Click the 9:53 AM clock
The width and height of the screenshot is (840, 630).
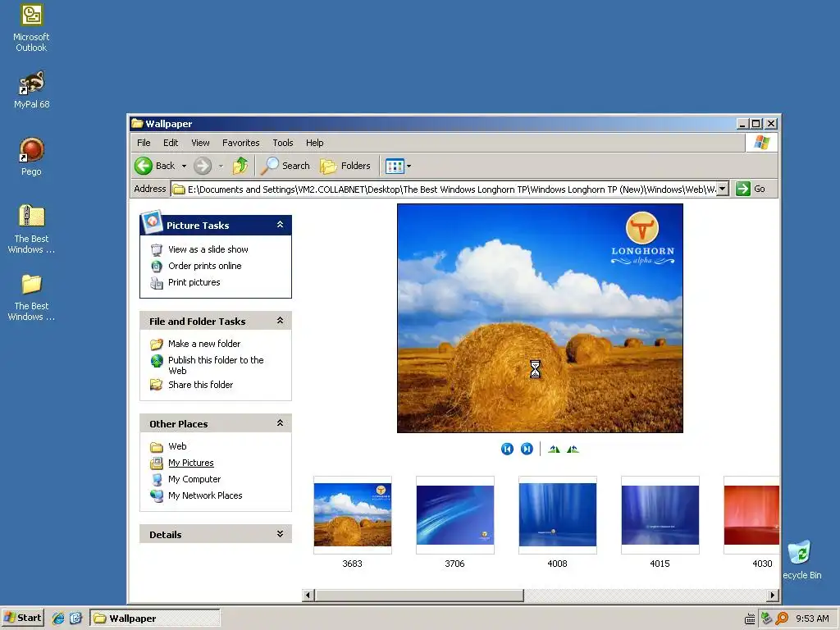point(812,619)
